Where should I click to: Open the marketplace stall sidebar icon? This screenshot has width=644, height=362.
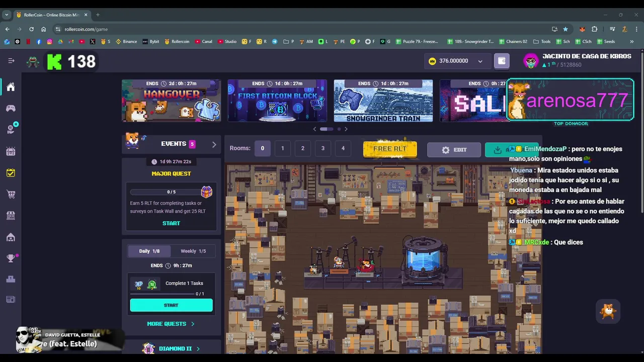pos(11,215)
